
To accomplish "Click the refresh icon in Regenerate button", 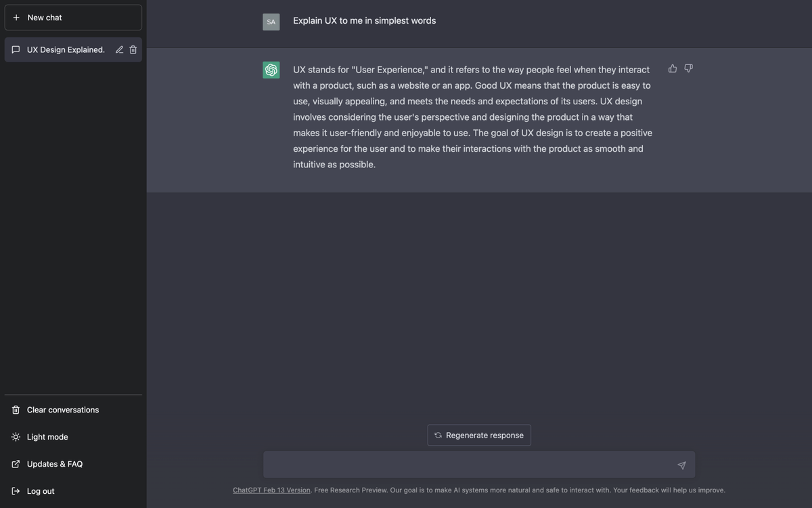I will point(438,436).
